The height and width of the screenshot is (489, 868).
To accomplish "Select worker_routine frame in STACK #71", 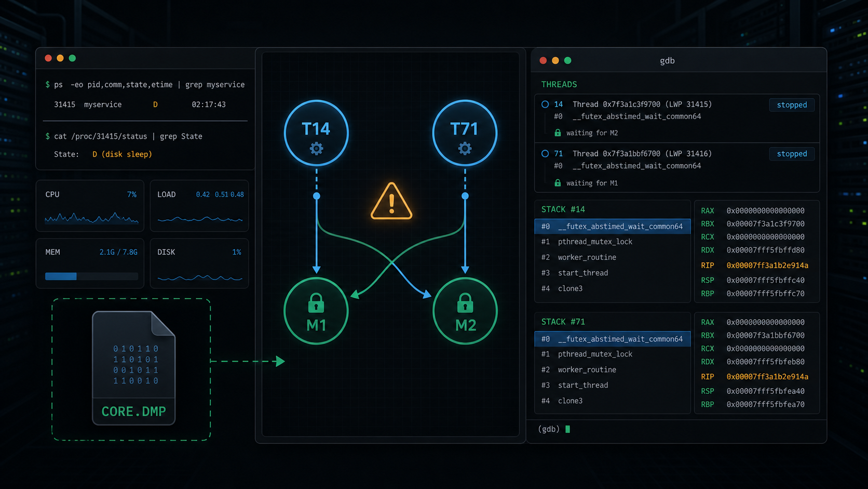I will [x=613, y=369].
